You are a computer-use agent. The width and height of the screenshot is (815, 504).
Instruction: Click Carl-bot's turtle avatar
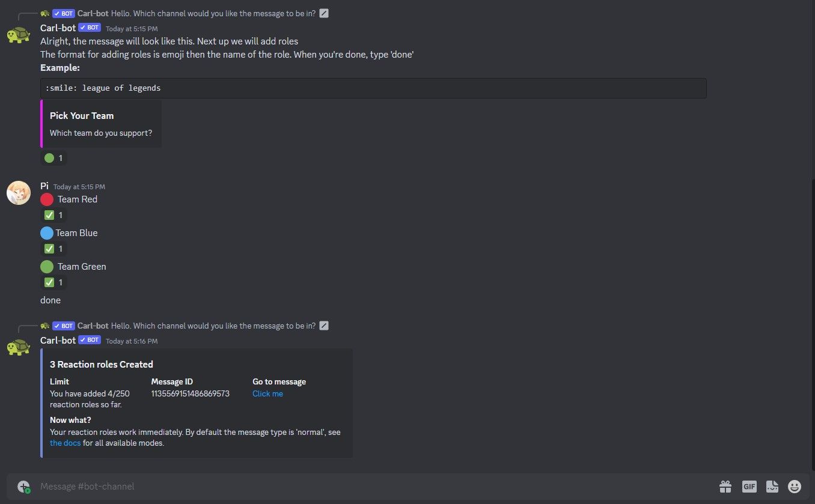[x=18, y=34]
